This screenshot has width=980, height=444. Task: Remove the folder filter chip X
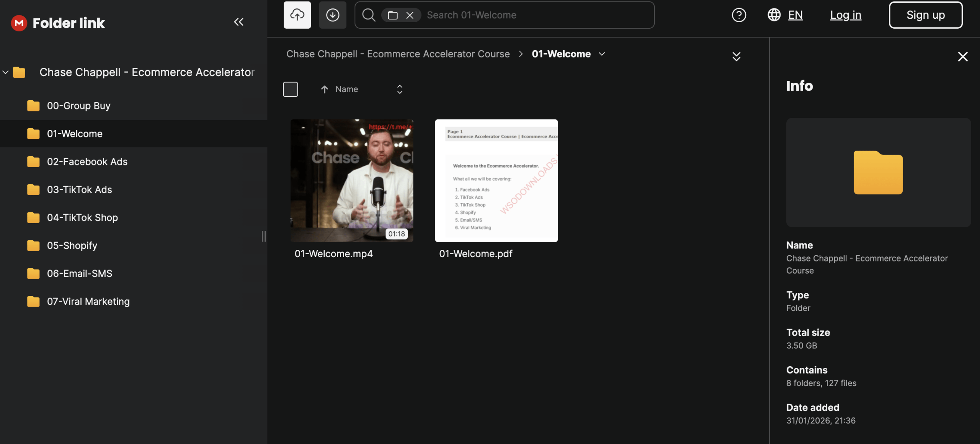(410, 15)
